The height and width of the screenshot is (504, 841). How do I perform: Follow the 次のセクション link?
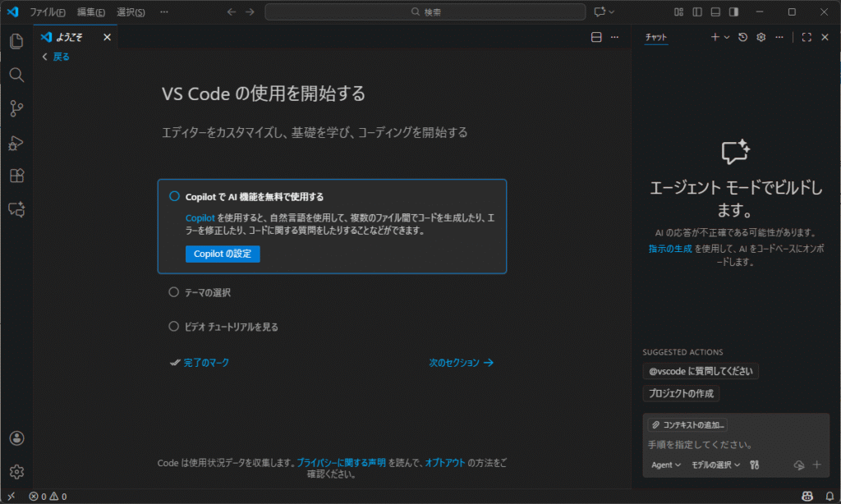461,362
